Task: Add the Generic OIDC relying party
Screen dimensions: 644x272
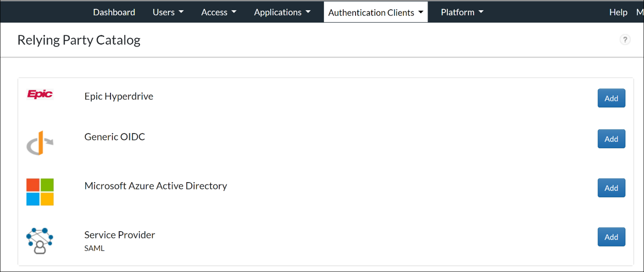Action: click(x=611, y=139)
